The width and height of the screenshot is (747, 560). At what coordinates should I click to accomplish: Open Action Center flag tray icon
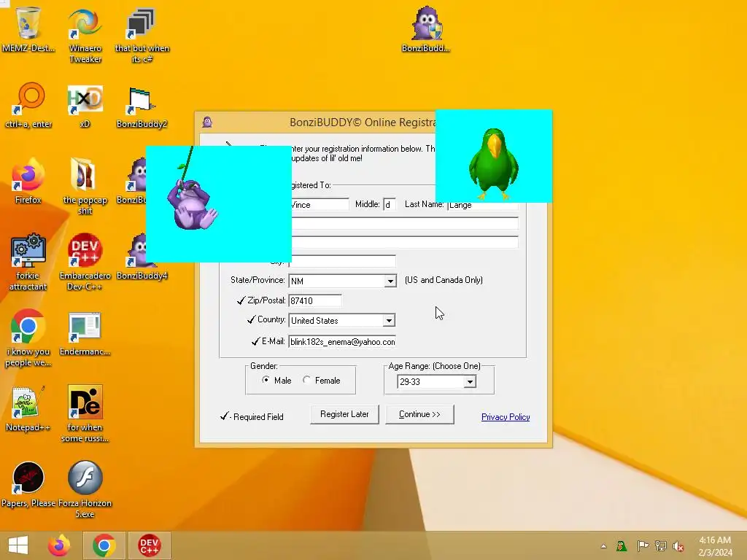(642, 546)
